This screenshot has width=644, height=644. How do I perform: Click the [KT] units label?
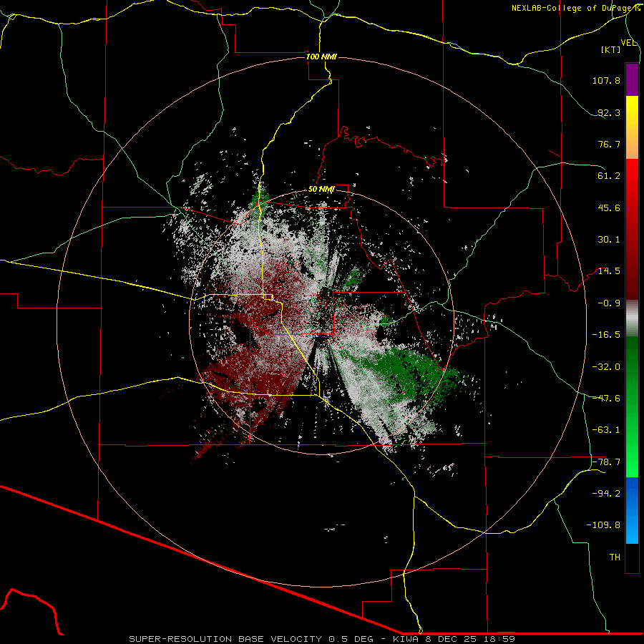point(611,49)
